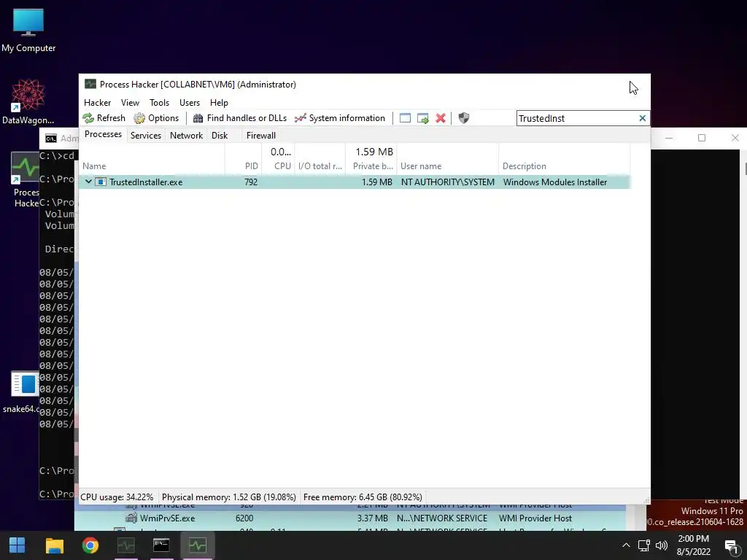Click the red X terminate icon
This screenshot has width=747, height=560.
(x=441, y=118)
